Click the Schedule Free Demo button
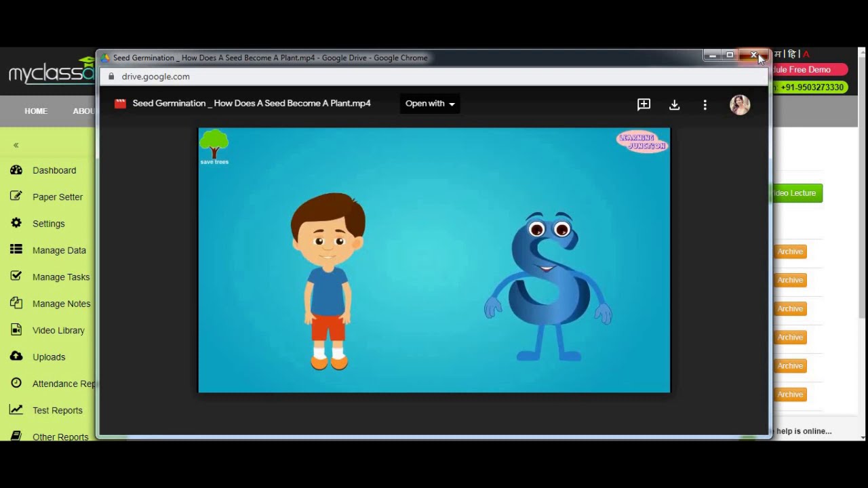Screen dimensions: 868x488 [810, 69]
